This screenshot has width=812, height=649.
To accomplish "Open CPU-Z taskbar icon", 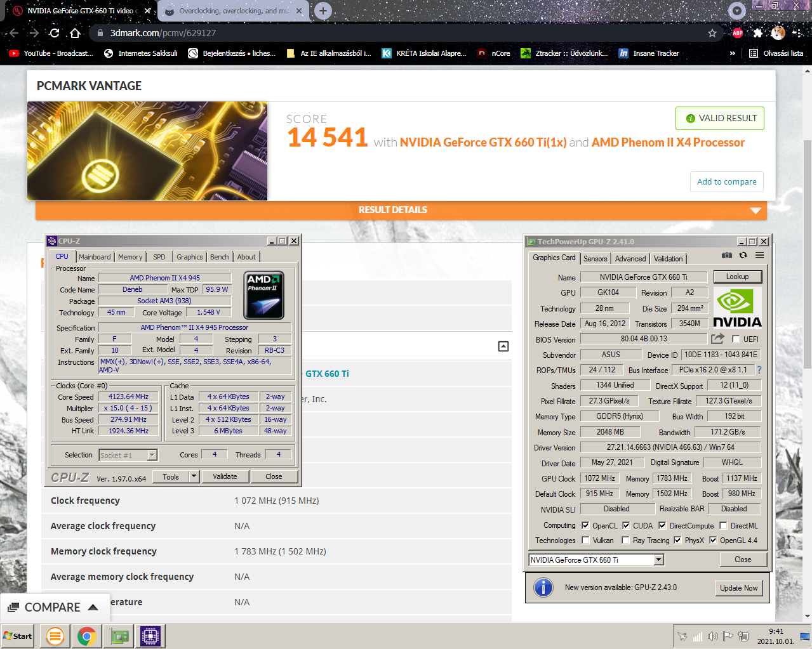I will 150,636.
